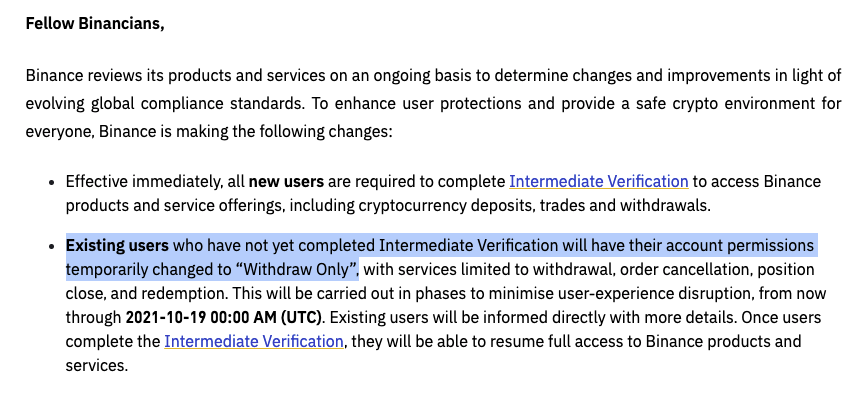The width and height of the screenshot is (861, 402).
Task: Click the 'Fellow Binancians,' greeting heading
Action: [x=95, y=24]
